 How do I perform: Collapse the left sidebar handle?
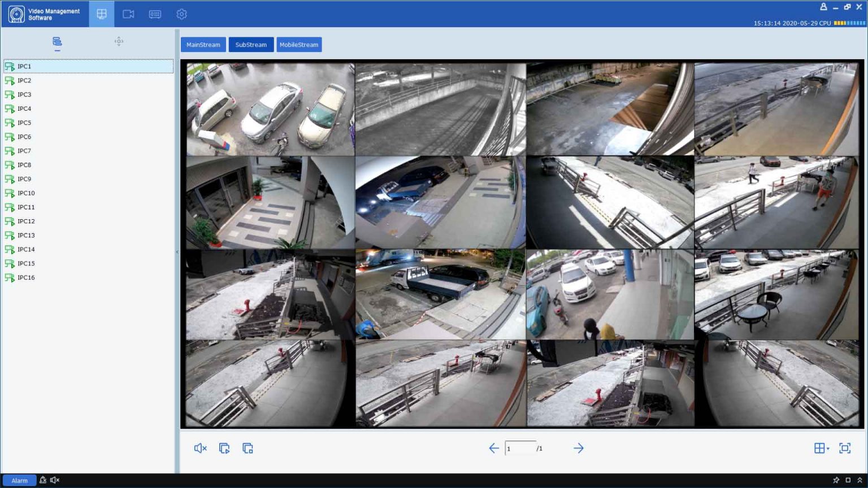[177, 252]
